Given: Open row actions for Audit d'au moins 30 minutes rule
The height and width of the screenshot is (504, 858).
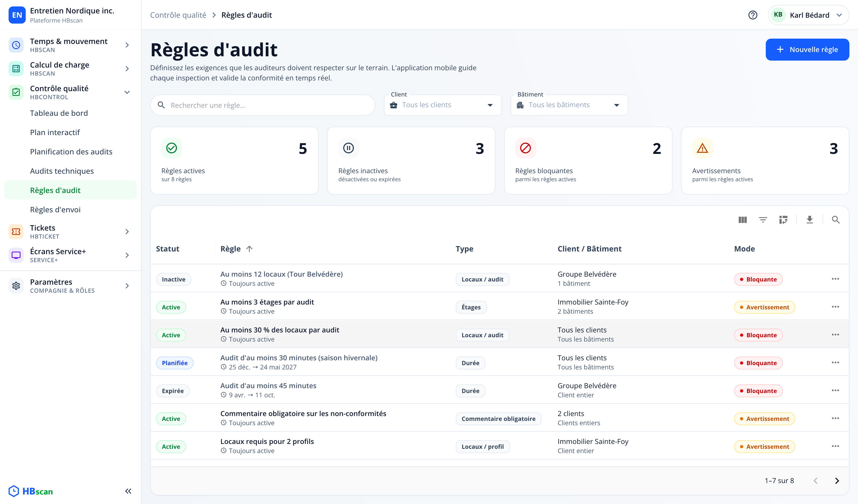Looking at the screenshot, I should [x=835, y=363].
